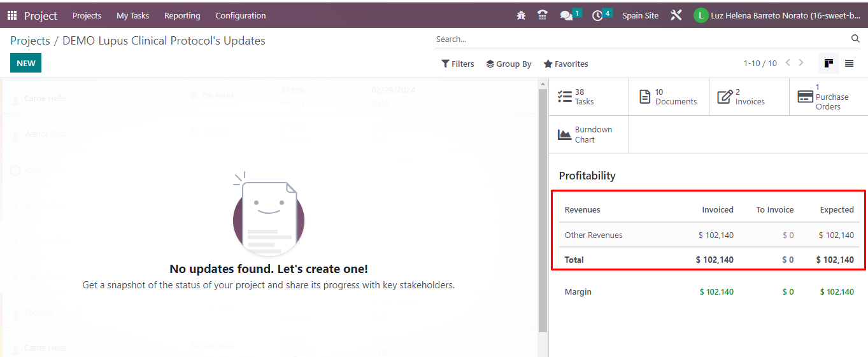Open the apps grid menu icon
The image size is (868, 357).
click(x=12, y=15)
